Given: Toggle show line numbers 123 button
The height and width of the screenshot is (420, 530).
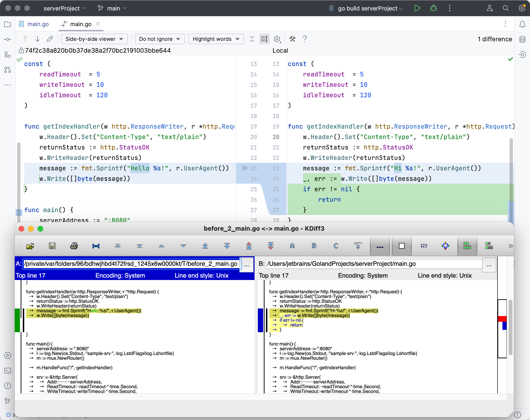Looking at the screenshot, I should point(424,246).
